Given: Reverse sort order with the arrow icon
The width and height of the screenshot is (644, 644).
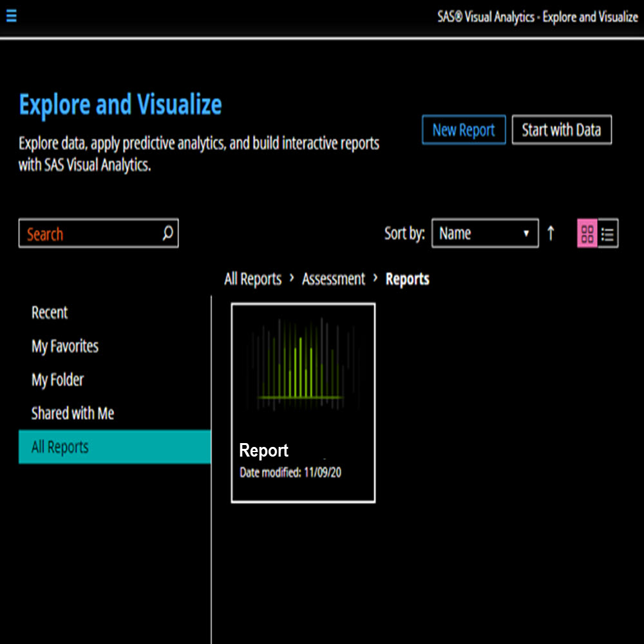Looking at the screenshot, I should coord(551,233).
